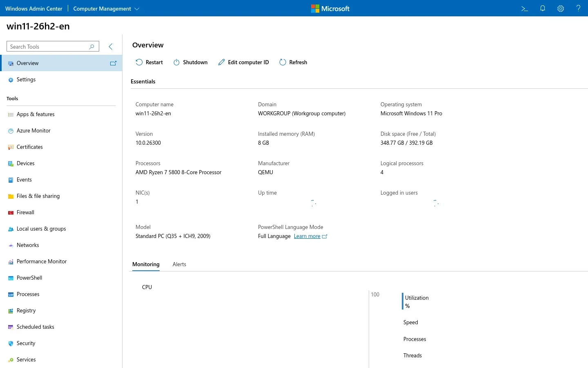Image resolution: width=588 pixels, height=368 pixels.
Task: Switch to the Monitoring tab
Action: (146, 264)
